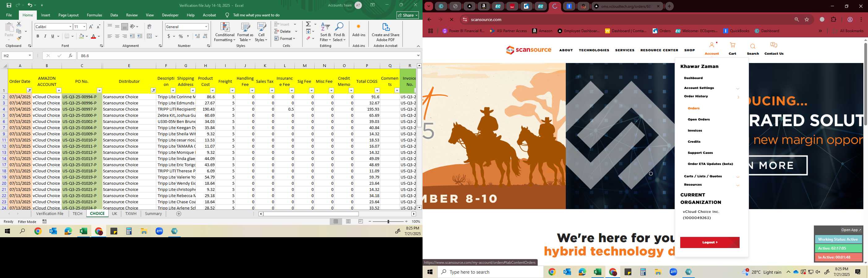Switch to the Summary worksheet tab
This screenshot has height=278, width=868.
(153, 214)
